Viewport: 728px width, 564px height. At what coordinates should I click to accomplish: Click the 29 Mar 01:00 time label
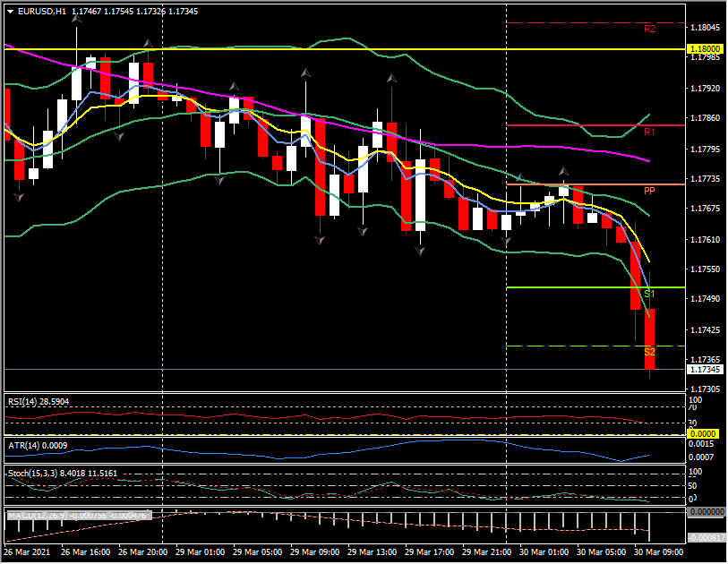pyautogui.click(x=199, y=553)
